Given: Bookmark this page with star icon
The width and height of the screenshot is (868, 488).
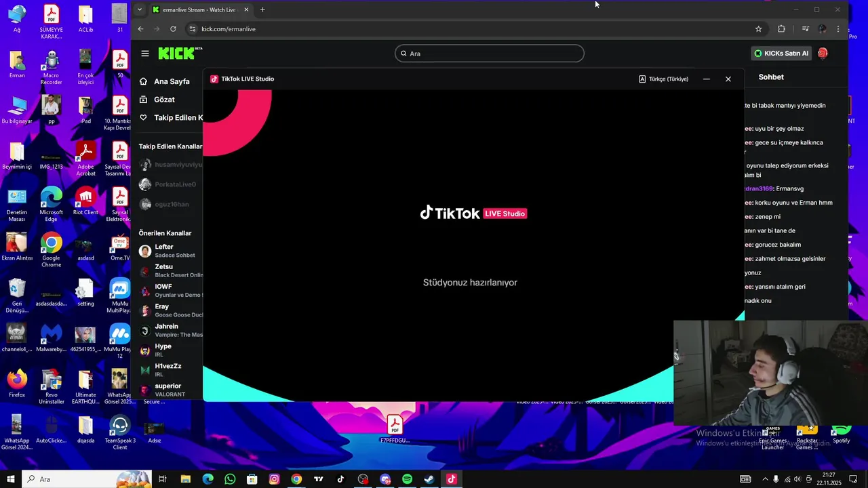Looking at the screenshot, I should [758, 29].
